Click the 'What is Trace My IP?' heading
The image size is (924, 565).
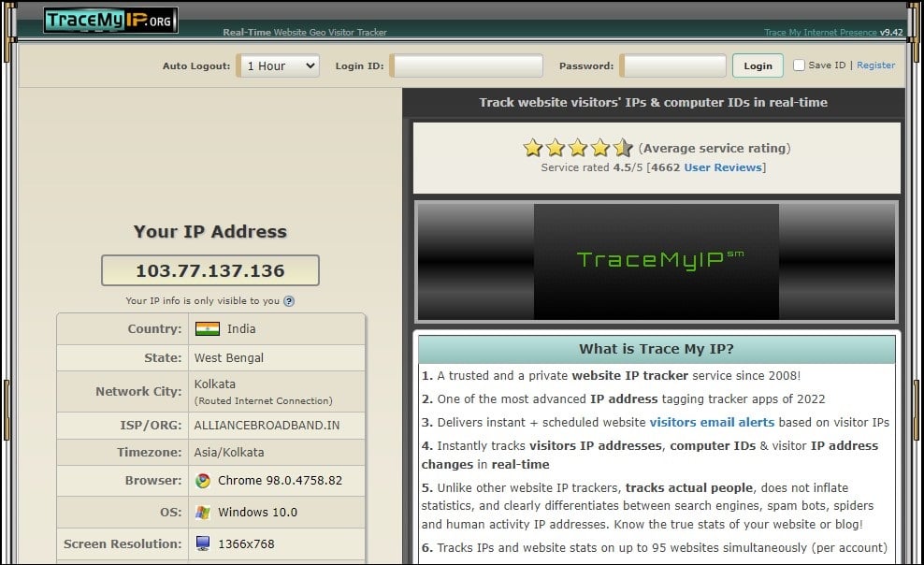click(x=657, y=349)
